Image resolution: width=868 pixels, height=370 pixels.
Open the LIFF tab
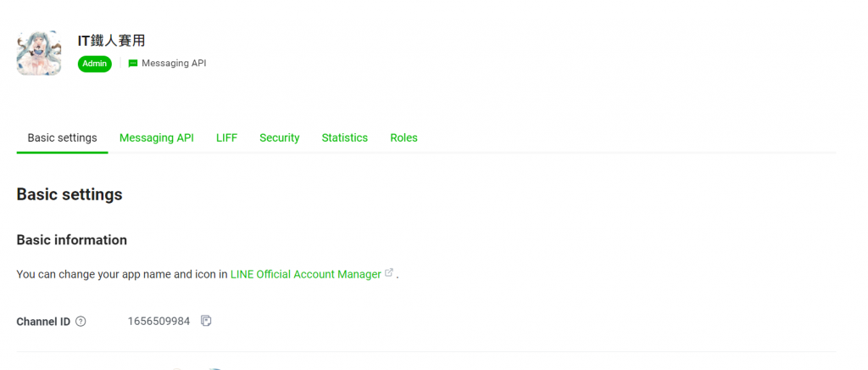pyautogui.click(x=227, y=138)
